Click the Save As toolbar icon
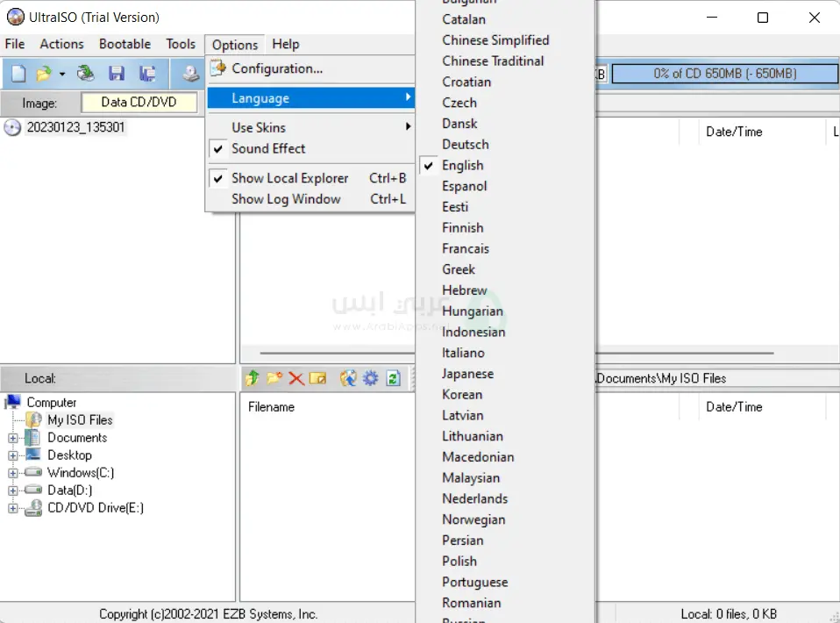The image size is (840, 623). click(x=148, y=74)
